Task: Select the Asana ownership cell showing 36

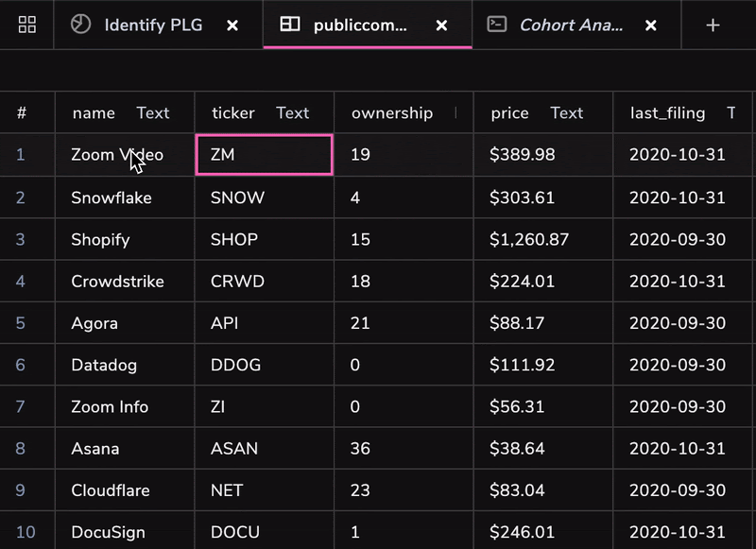Action: click(360, 449)
